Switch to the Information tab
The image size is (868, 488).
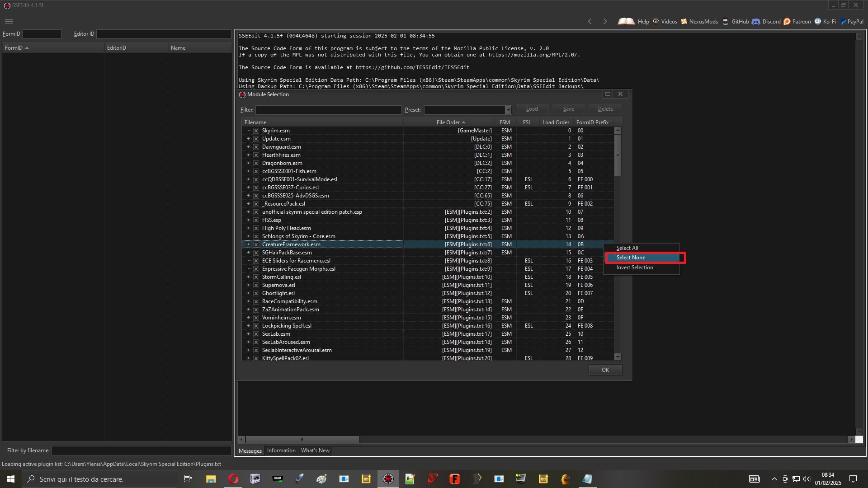[x=281, y=450]
